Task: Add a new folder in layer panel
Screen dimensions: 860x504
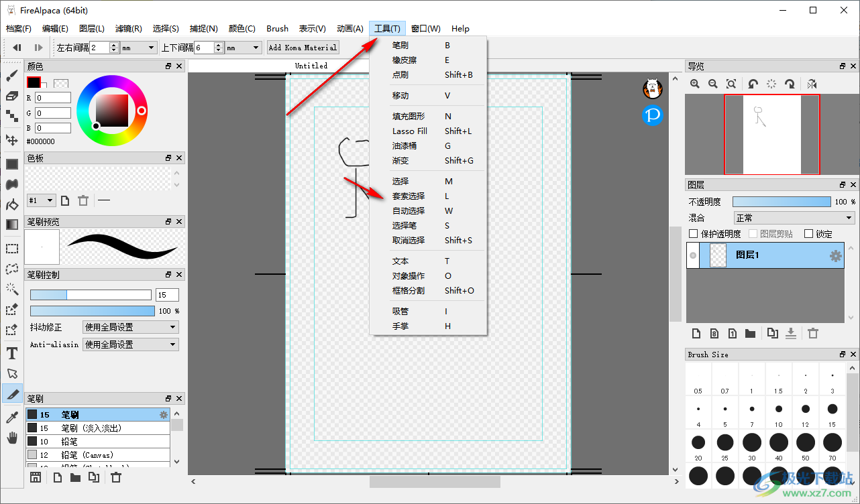Action: coord(750,333)
